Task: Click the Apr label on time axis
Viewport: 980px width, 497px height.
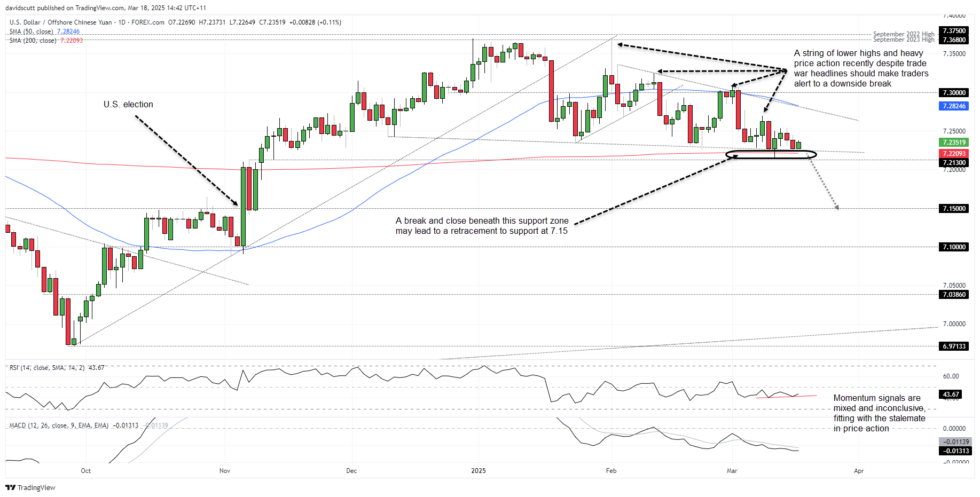Action: point(859,471)
